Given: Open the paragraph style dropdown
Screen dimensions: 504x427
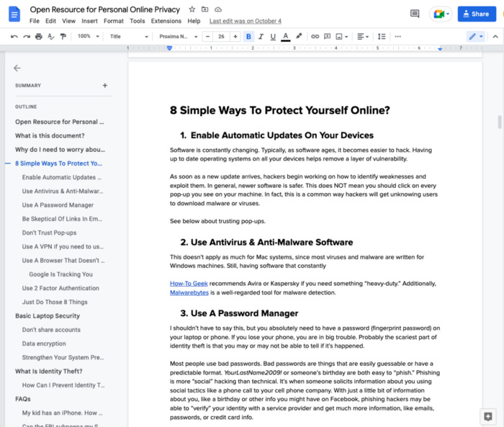Looking at the screenshot, I should point(129,37).
